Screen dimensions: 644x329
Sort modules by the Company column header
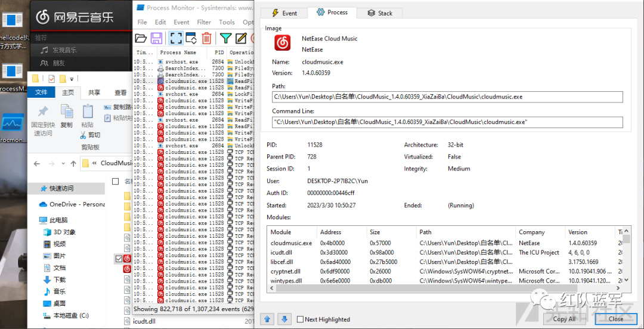tap(540, 232)
